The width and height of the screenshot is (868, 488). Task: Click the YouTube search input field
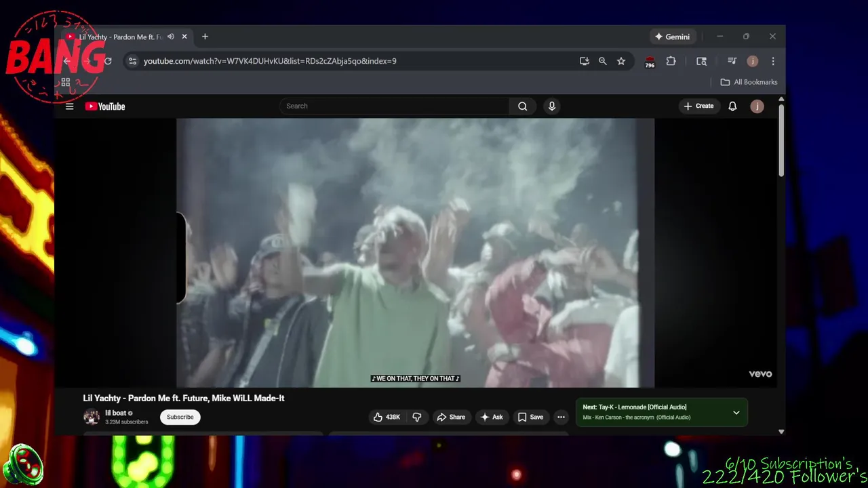(394, 106)
